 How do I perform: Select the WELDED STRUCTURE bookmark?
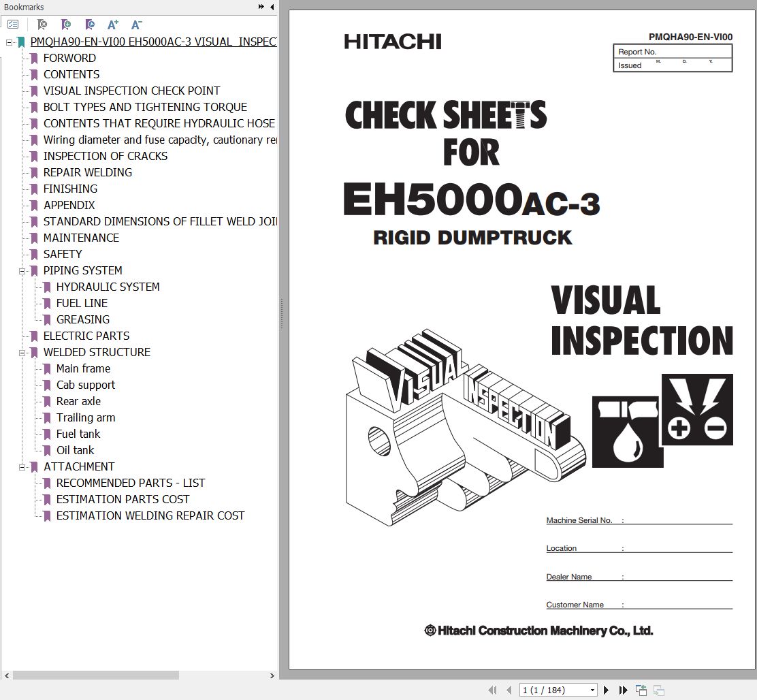pyautogui.click(x=97, y=353)
